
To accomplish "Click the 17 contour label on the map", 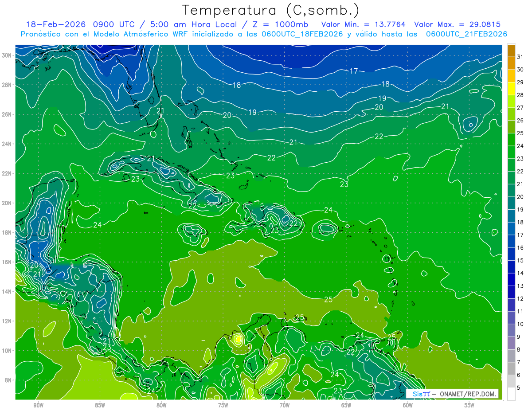I will click(x=354, y=71).
